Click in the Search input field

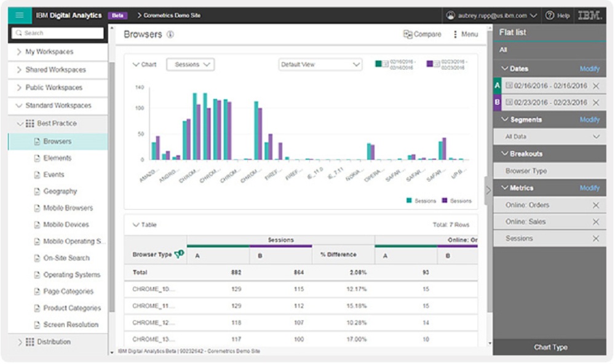pyautogui.click(x=58, y=33)
